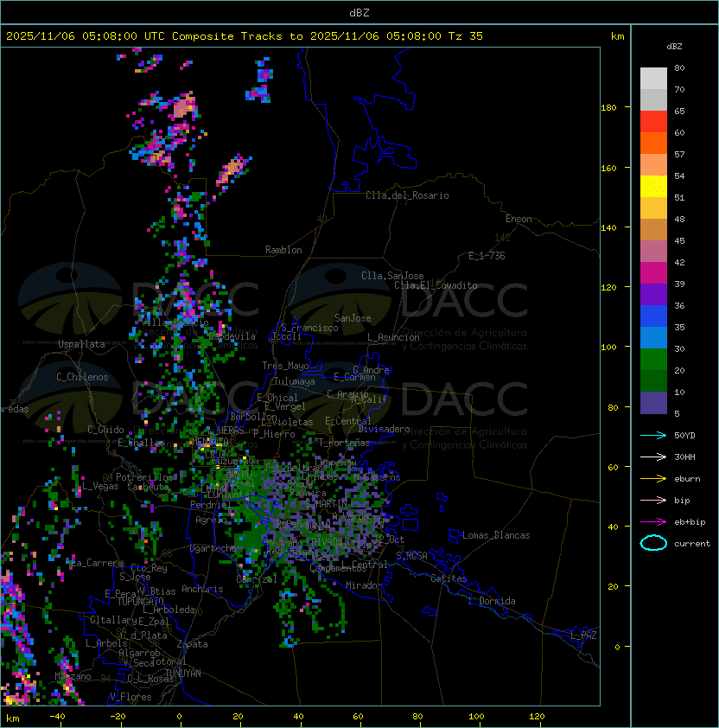Click the cyan 'current' ellipse symbol in legend
Viewport: 719px width, 728px height.
click(x=653, y=543)
